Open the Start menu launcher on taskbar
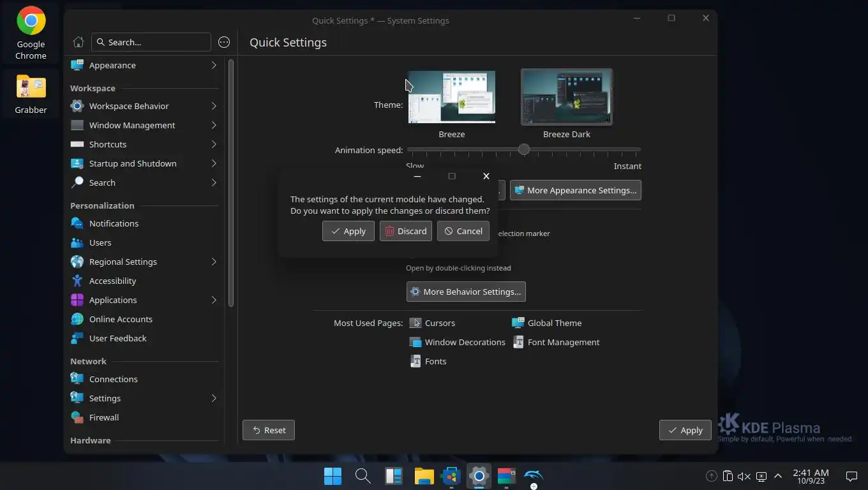Viewport: 868px width, 490px height. (x=333, y=476)
